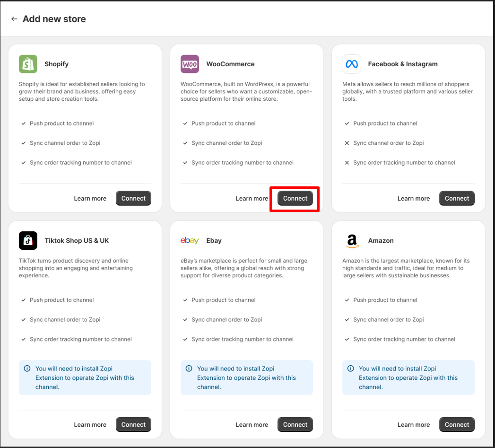Screen dimensions: 495x448
Task: Click checkmark next to Shopify Push product to channel
Action: (x=23, y=123)
